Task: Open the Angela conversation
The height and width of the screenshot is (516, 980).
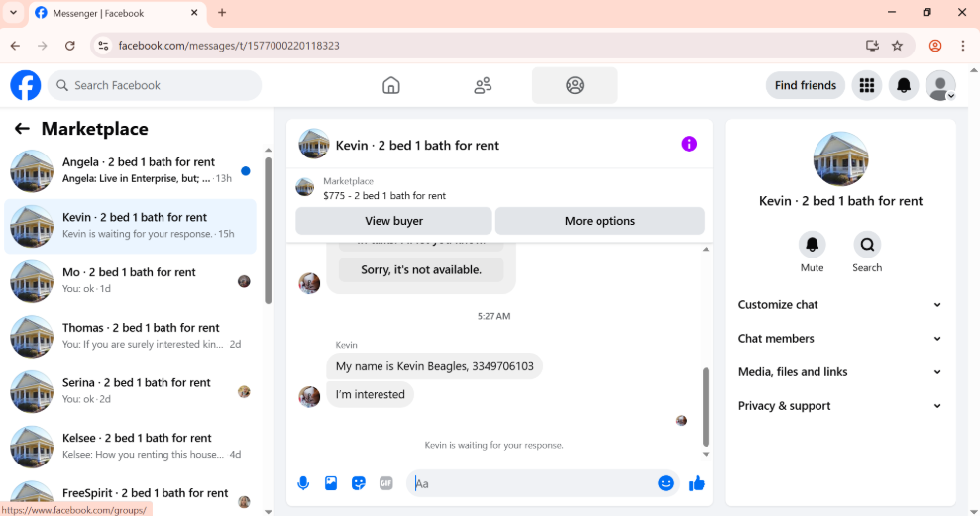Action: 130,170
